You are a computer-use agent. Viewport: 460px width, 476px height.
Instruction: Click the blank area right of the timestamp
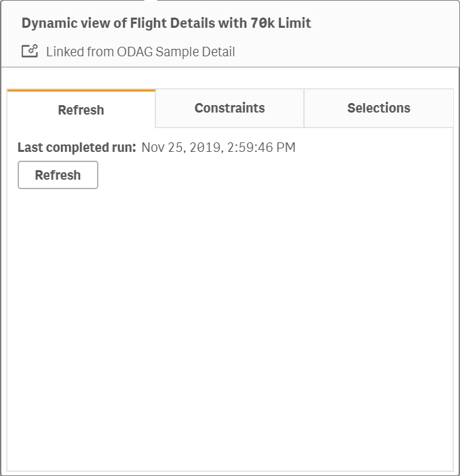coord(373,147)
